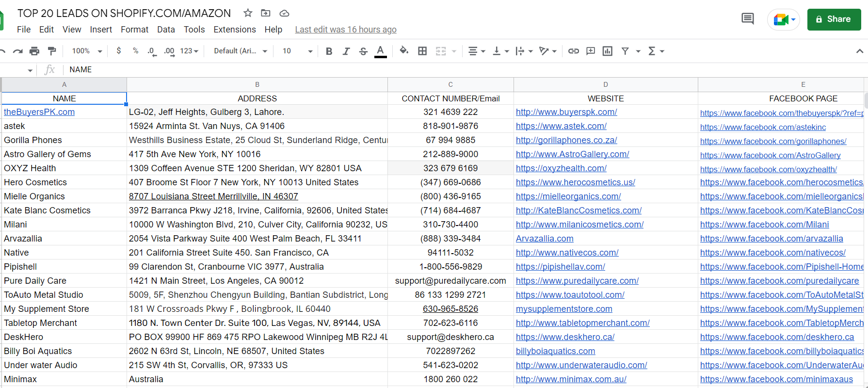The height and width of the screenshot is (388, 868).
Task: Open more number formats dropdown
Action: click(x=189, y=51)
